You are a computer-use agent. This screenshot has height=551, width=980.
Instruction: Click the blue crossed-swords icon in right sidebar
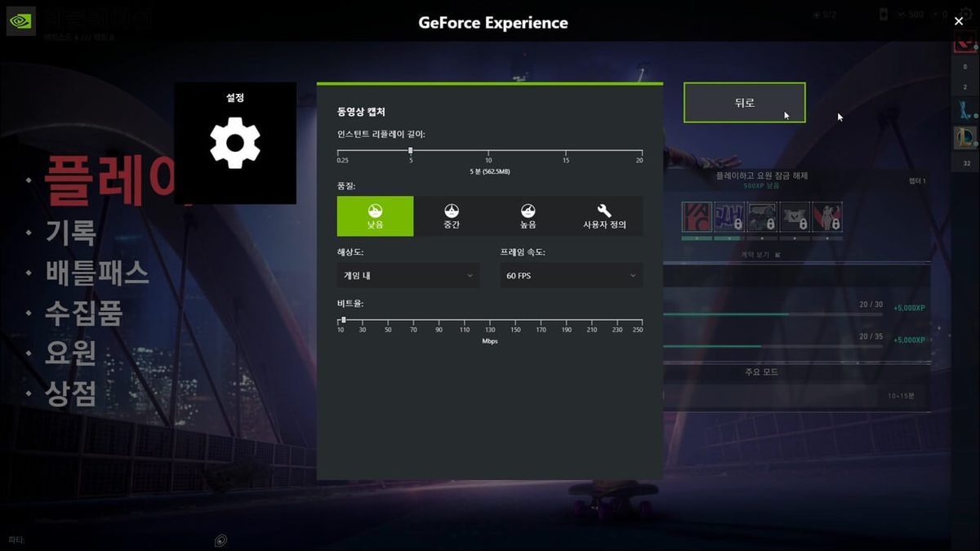(965, 109)
